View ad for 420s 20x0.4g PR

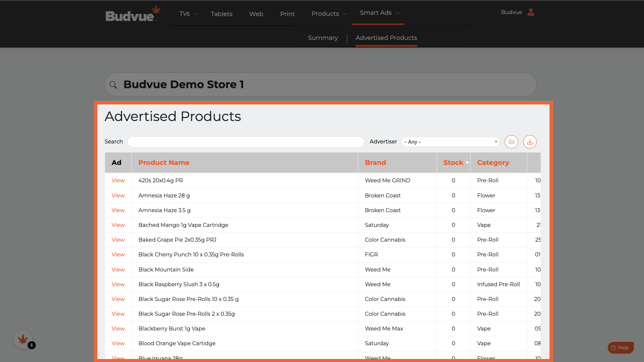[x=118, y=180]
